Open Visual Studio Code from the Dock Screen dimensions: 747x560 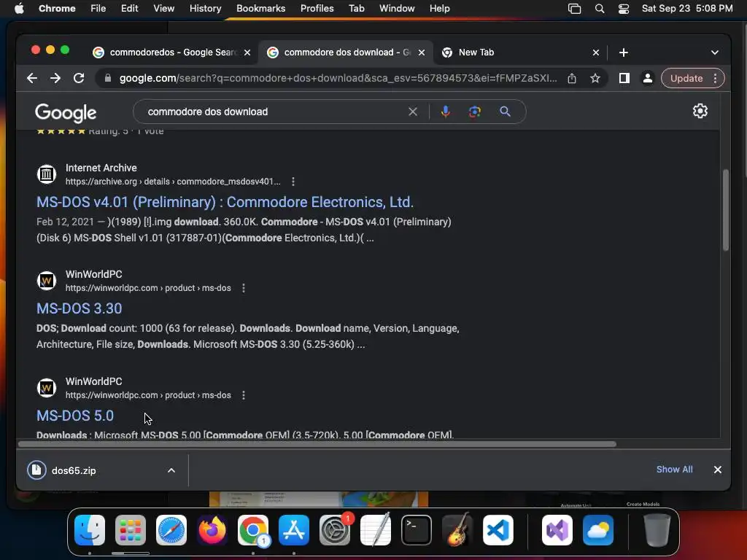[x=498, y=530]
